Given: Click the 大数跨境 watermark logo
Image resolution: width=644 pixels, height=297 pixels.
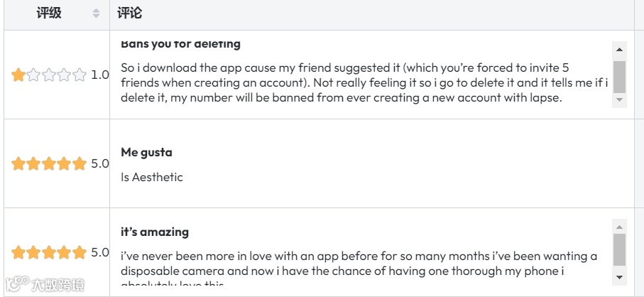Looking at the screenshot, I should [44, 285].
